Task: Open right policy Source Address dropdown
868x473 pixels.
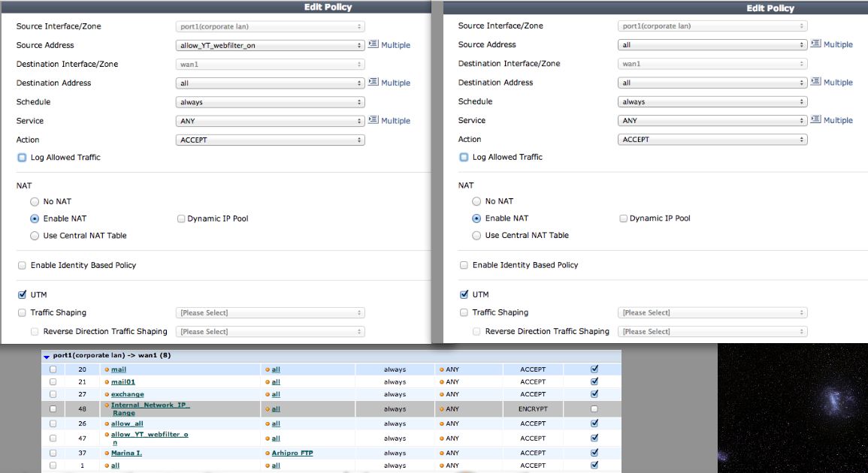Action: click(x=712, y=45)
